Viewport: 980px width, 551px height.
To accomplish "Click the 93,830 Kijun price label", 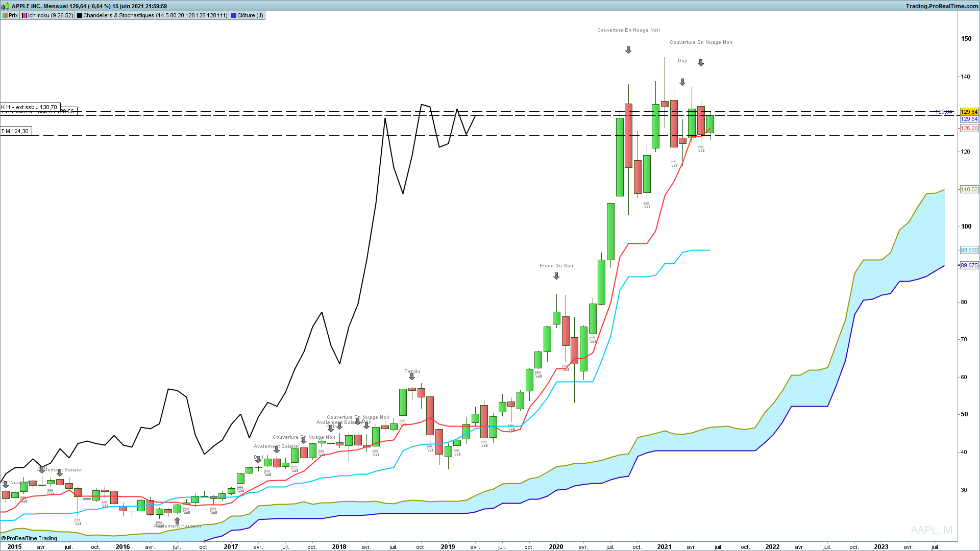I will click(969, 250).
